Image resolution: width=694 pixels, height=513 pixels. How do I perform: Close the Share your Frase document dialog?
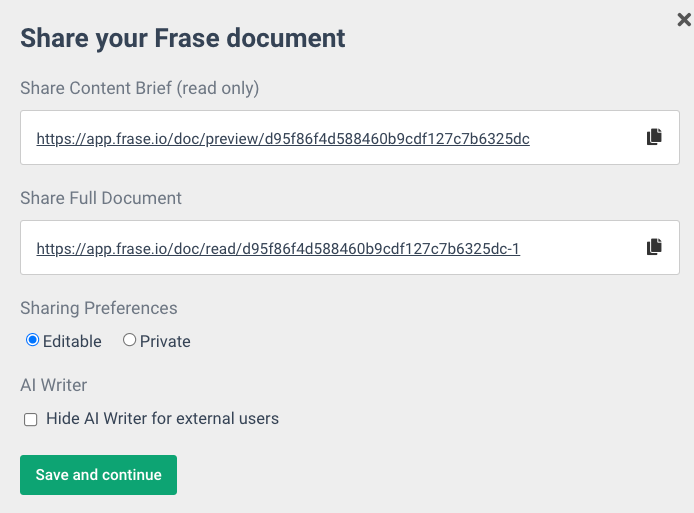click(x=684, y=19)
